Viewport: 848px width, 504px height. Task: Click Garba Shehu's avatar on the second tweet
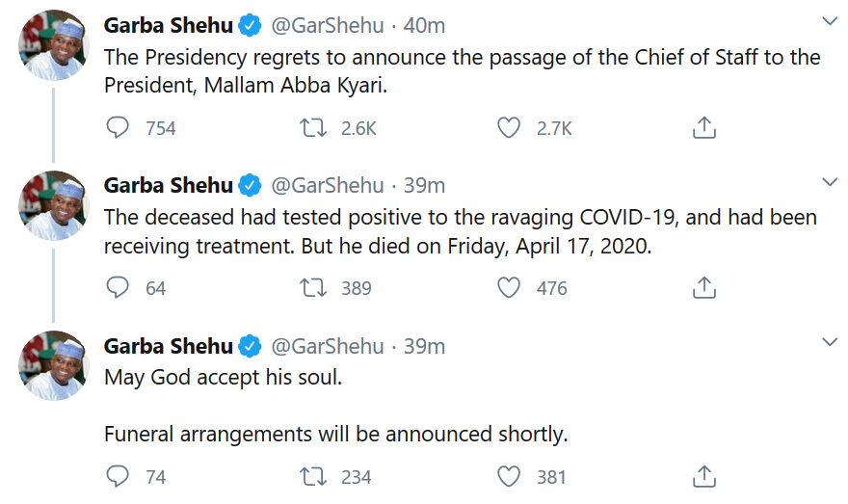point(54,205)
